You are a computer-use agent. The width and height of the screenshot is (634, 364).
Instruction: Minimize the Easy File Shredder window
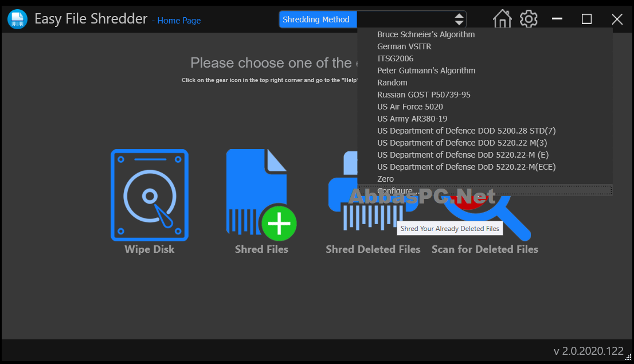tap(557, 18)
